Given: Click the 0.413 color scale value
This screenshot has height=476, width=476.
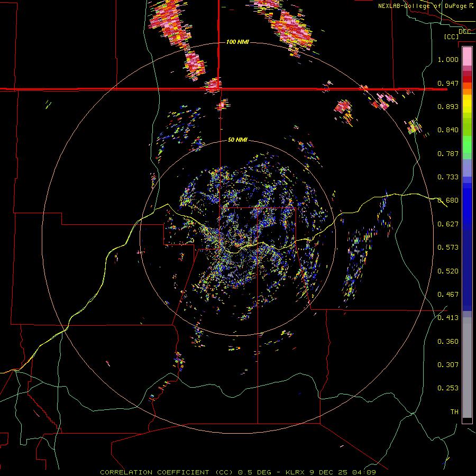Looking at the screenshot, I should (448, 318).
